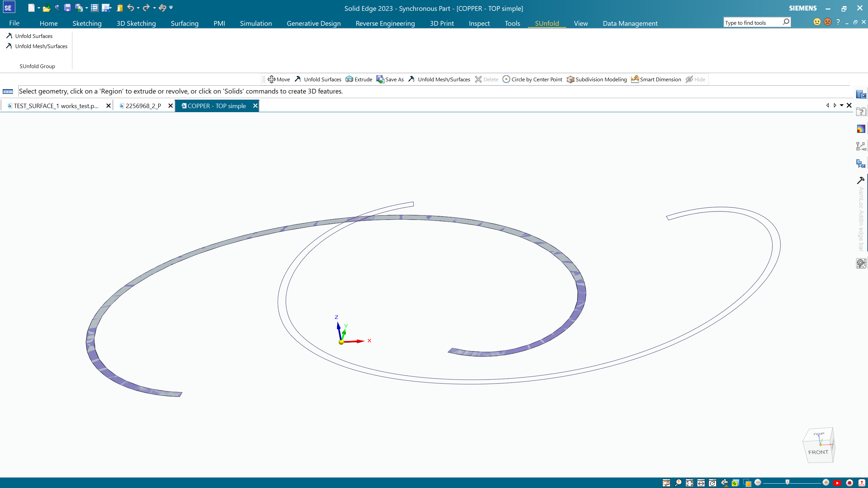Click the Extrude tool icon
Image resolution: width=868 pixels, height=488 pixels.
(x=349, y=79)
